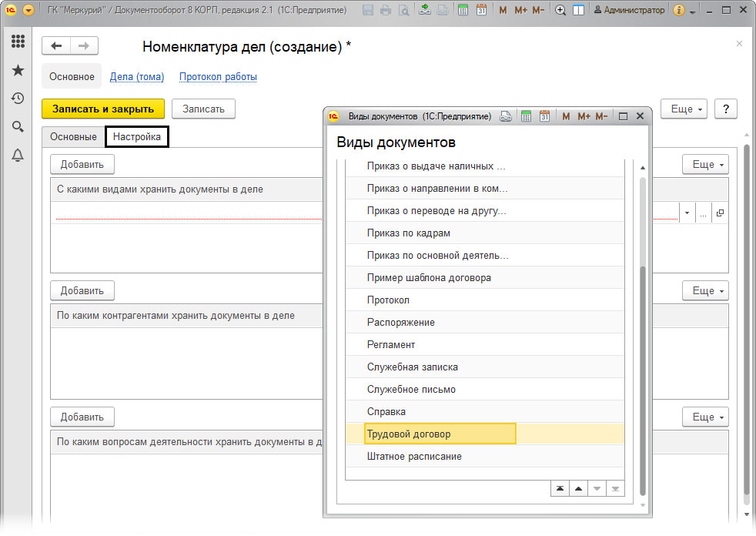The width and height of the screenshot is (756, 536).
Task: Expand Еще menu for the contractors table
Action: (x=705, y=291)
